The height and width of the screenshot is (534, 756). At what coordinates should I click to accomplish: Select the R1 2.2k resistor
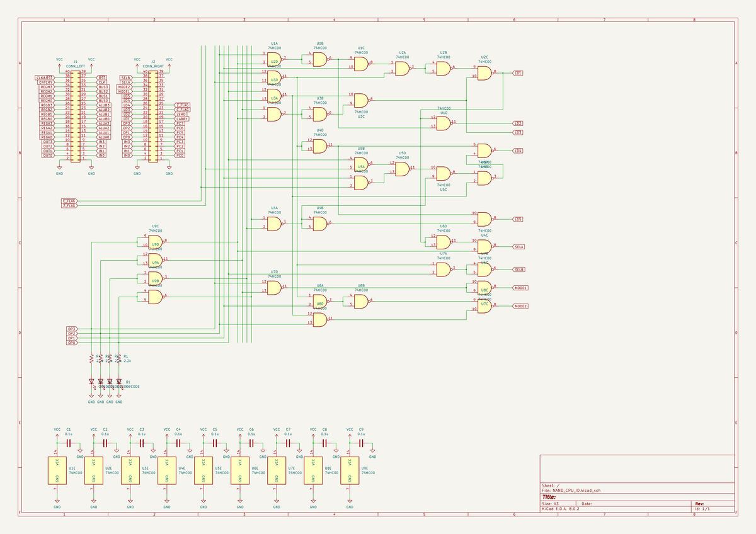click(x=119, y=358)
